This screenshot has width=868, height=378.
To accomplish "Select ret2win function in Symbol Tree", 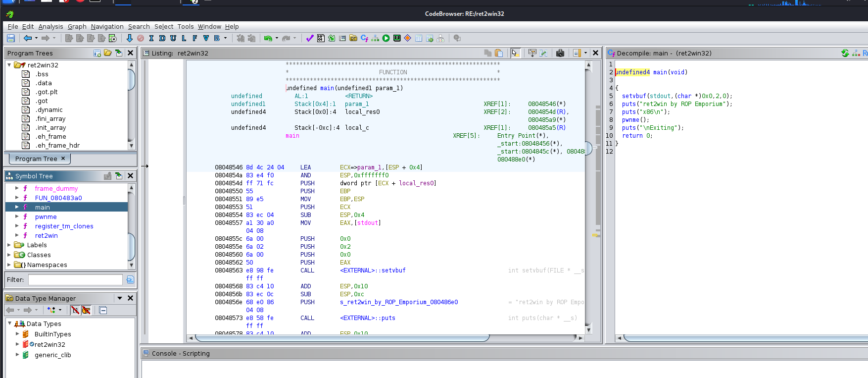I will pyautogui.click(x=46, y=235).
